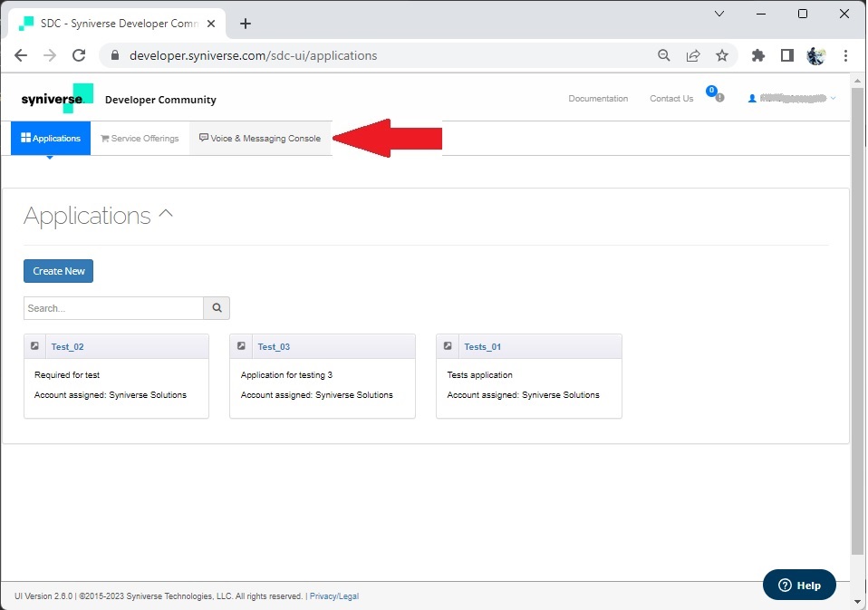Viewport: 868px width, 610px height.
Task: Focus the applications Search input field
Action: pyautogui.click(x=113, y=308)
